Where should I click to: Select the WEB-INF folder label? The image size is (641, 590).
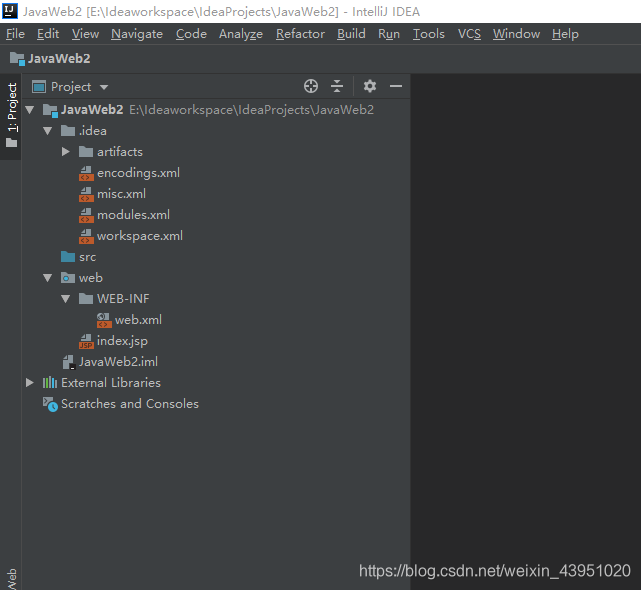[123, 299]
